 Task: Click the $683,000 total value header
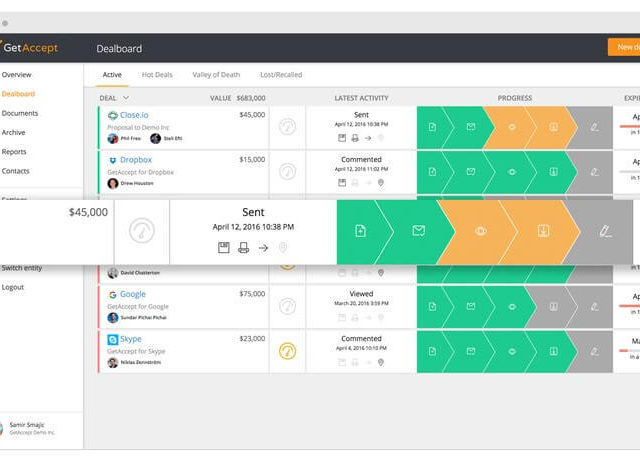(251, 98)
